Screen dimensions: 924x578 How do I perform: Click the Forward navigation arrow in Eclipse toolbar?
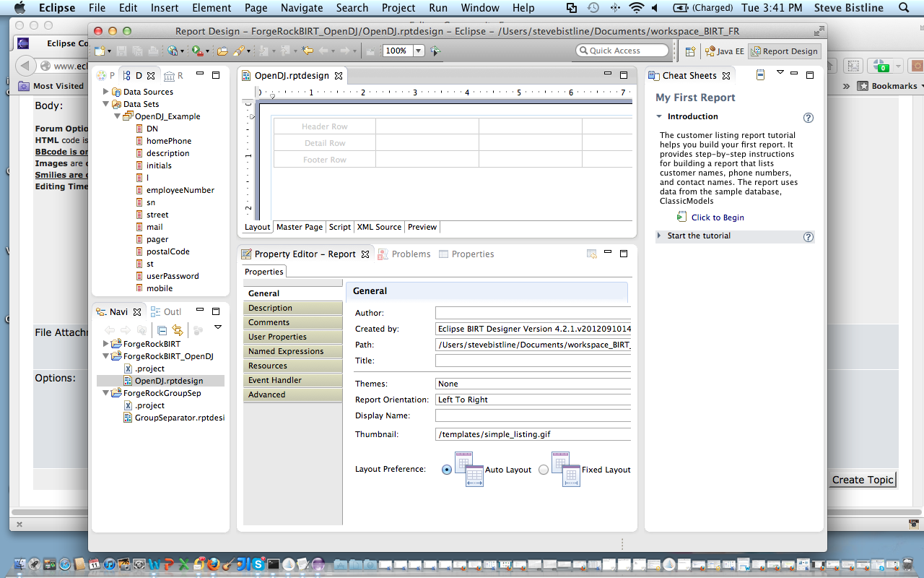tap(344, 51)
